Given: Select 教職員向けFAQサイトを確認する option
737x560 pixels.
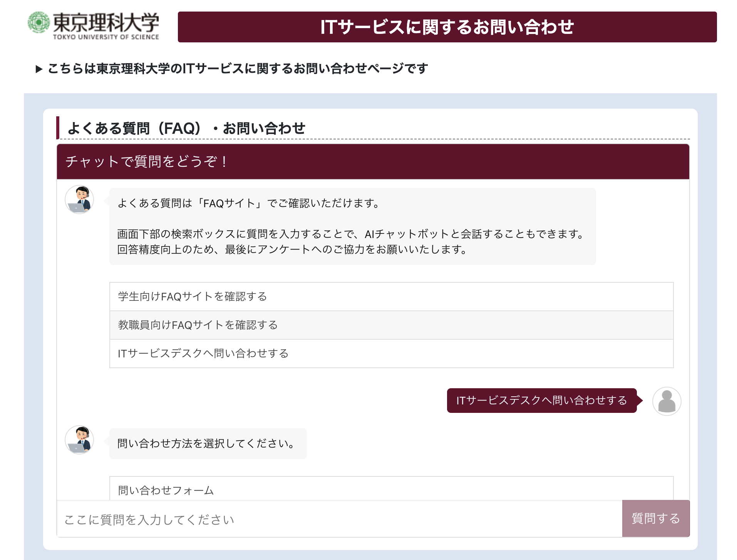Looking at the screenshot, I should [x=391, y=325].
